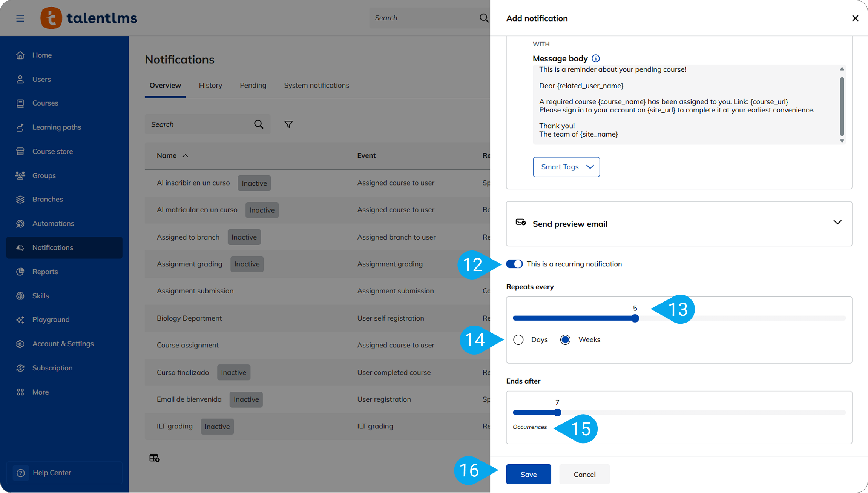The image size is (868, 493).
Task: Switch to the Pending tab
Action: pos(253,85)
